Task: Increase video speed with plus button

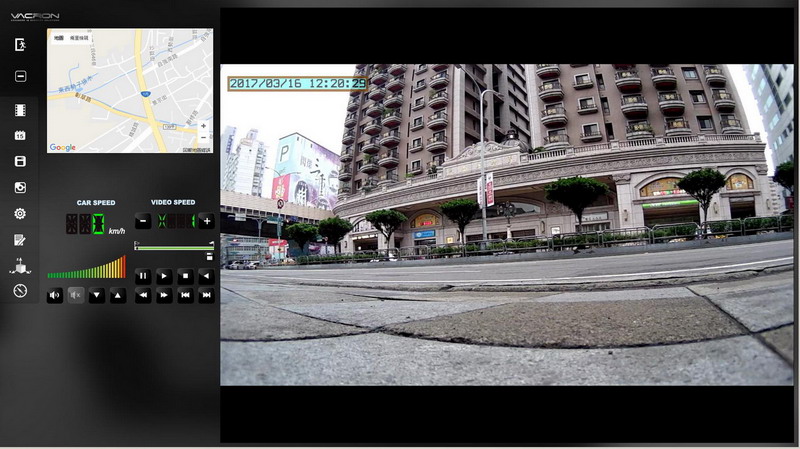Action: pos(206,221)
